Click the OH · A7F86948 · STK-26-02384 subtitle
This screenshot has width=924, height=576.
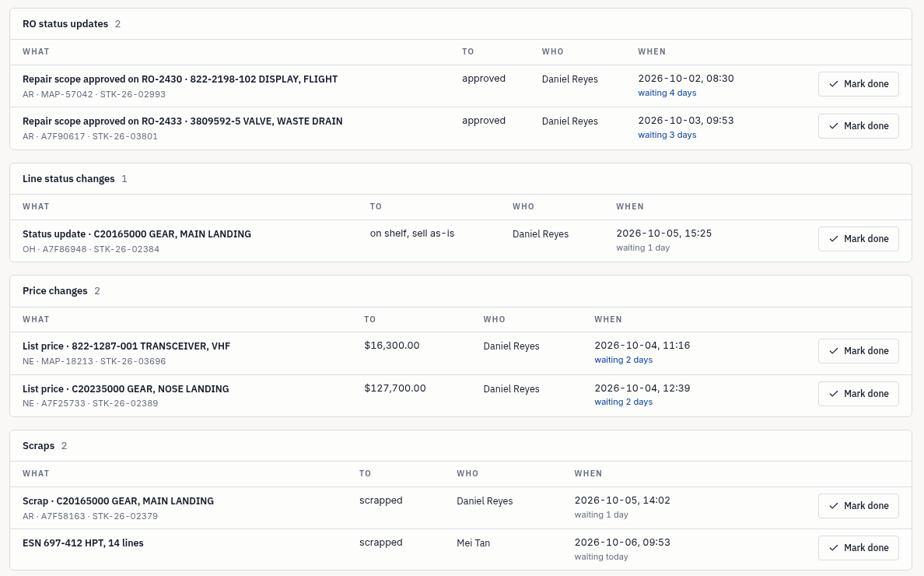coord(91,249)
